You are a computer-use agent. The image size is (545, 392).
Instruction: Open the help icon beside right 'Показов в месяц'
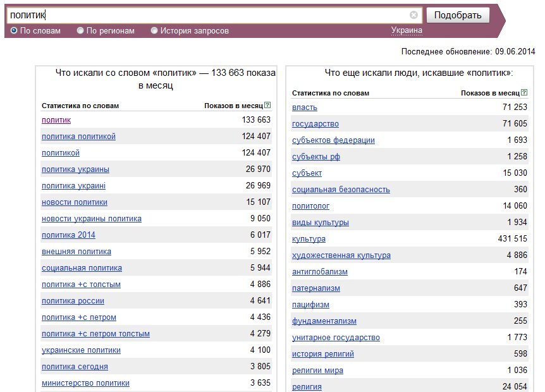point(524,92)
